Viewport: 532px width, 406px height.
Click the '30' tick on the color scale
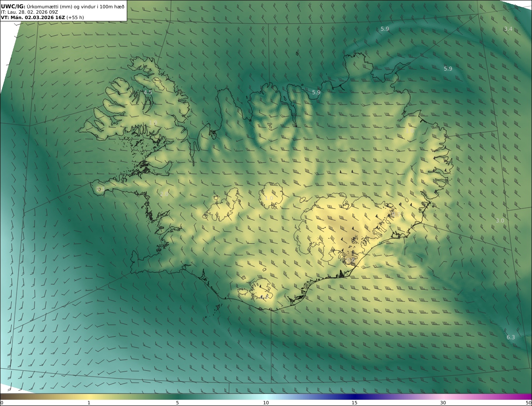pos(443,403)
